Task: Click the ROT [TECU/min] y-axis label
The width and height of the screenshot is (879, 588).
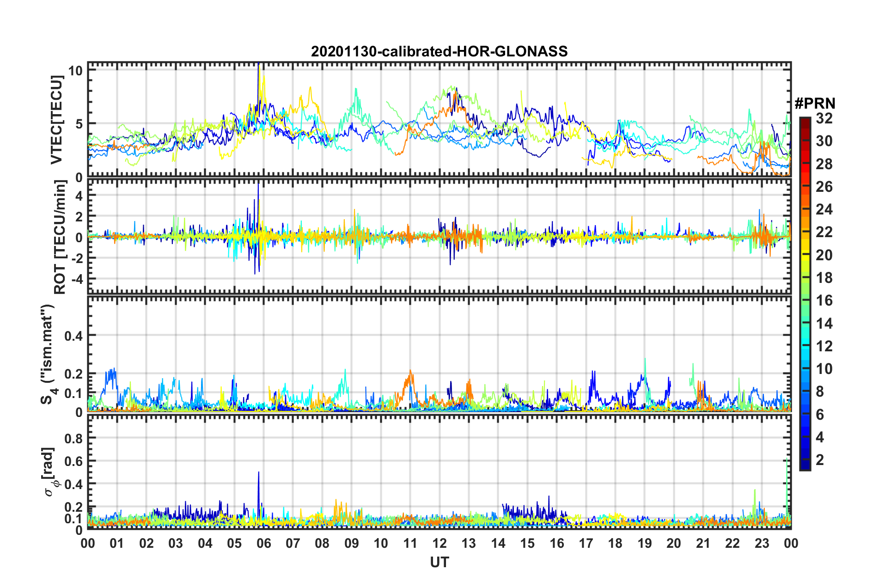Action: pos(60,237)
